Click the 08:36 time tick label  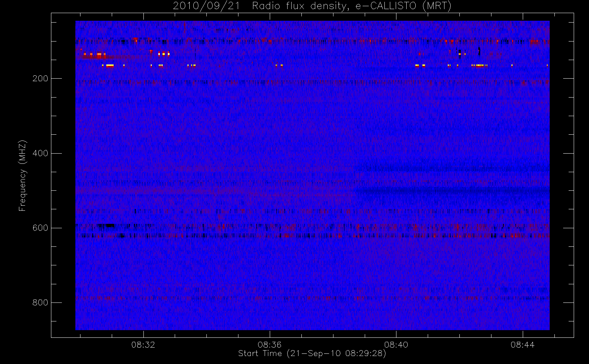269,345
